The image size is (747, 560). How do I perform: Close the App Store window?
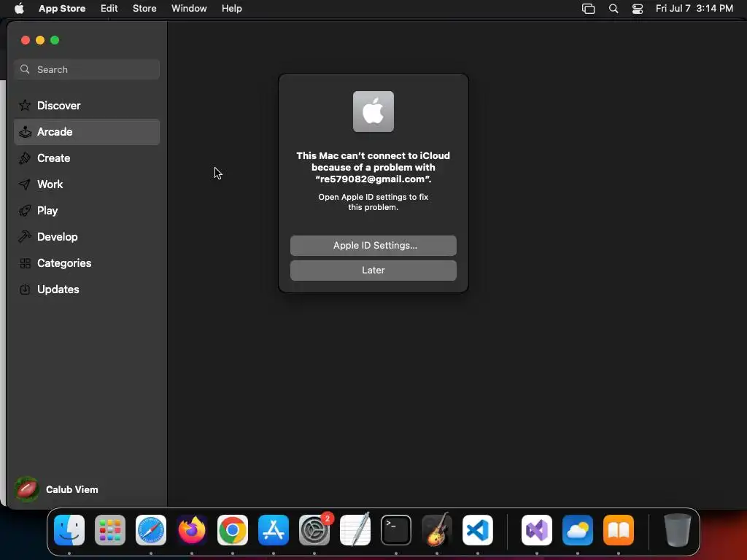pyautogui.click(x=26, y=40)
